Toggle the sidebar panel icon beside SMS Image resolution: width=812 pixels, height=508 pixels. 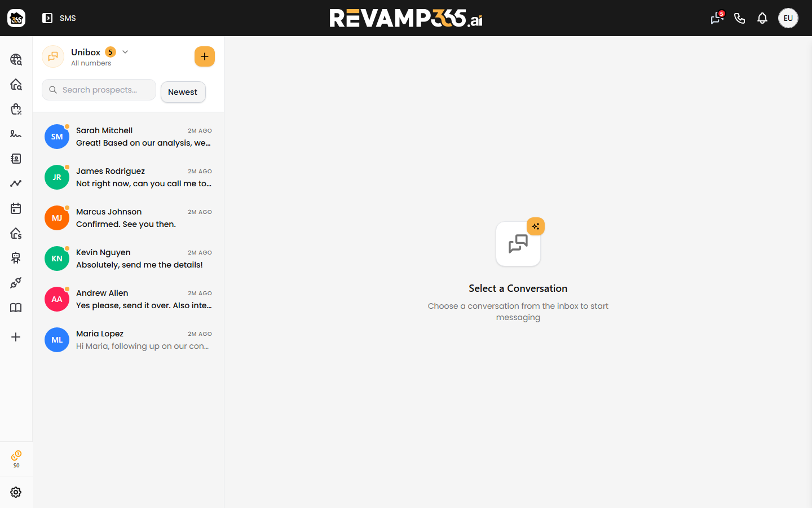tap(47, 18)
